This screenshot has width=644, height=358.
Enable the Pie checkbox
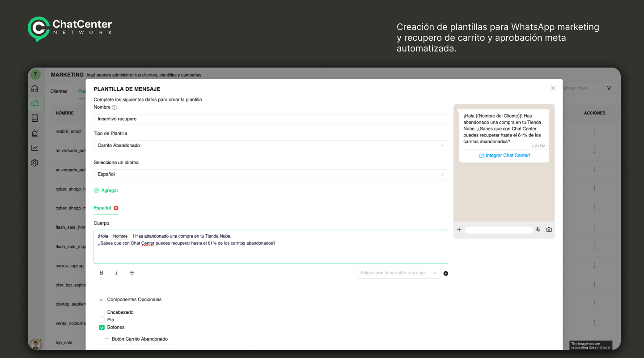click(x=102, y=320)
